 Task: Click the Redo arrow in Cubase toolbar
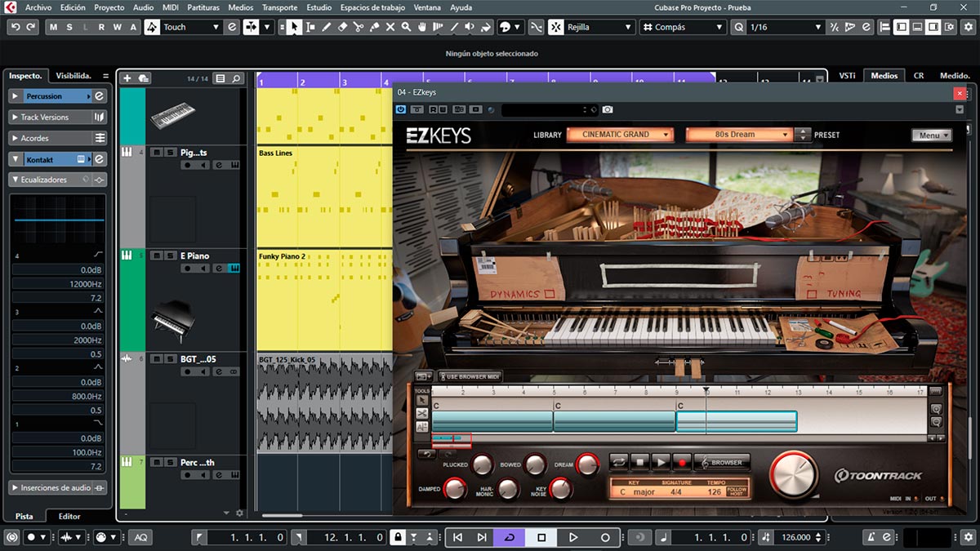pyautogui.click(x=31, y=27)
